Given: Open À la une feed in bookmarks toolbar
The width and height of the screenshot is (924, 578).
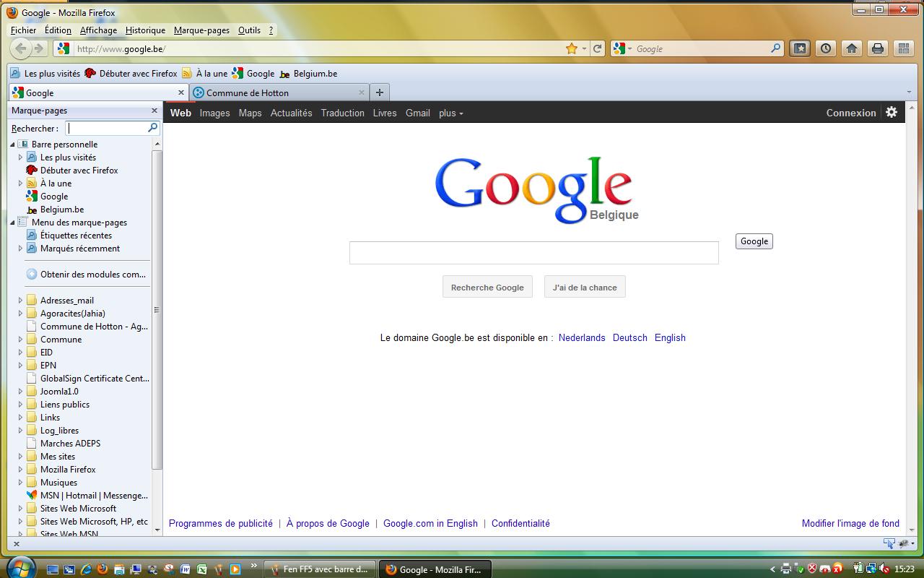Looking at the screenshot, I should (205, 73).
